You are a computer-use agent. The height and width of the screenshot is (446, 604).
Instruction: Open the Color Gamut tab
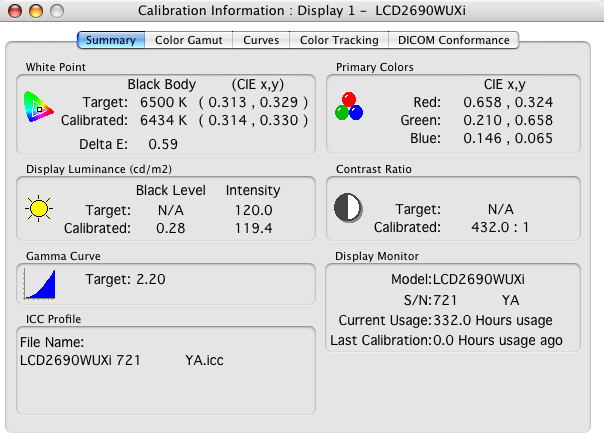tap(189, 40)
